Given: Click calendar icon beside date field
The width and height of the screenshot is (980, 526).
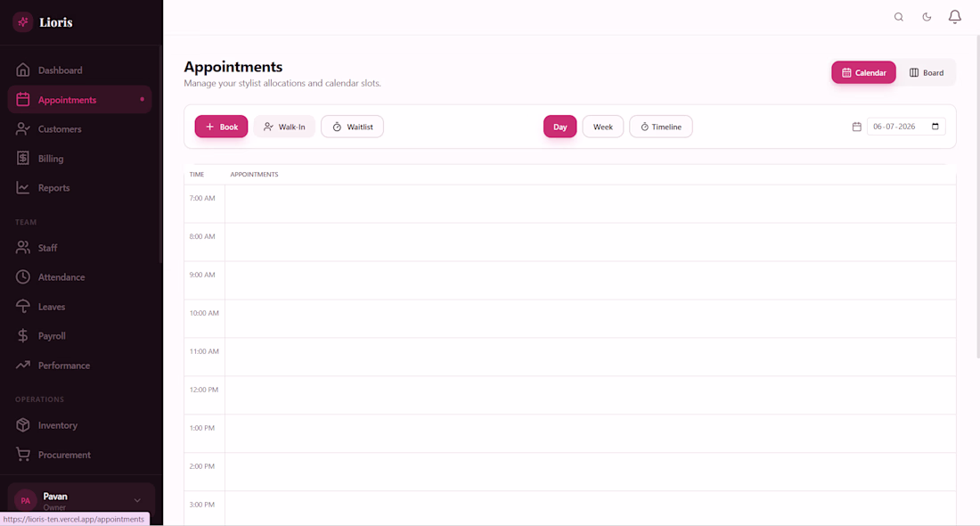Looking at the screenshot, I should (x=857, y=127).
